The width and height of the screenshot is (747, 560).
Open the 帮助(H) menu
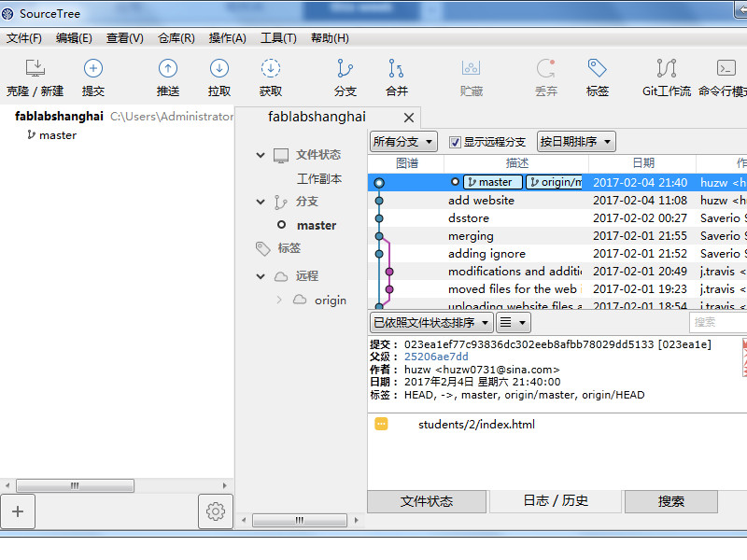pos(330,38)
